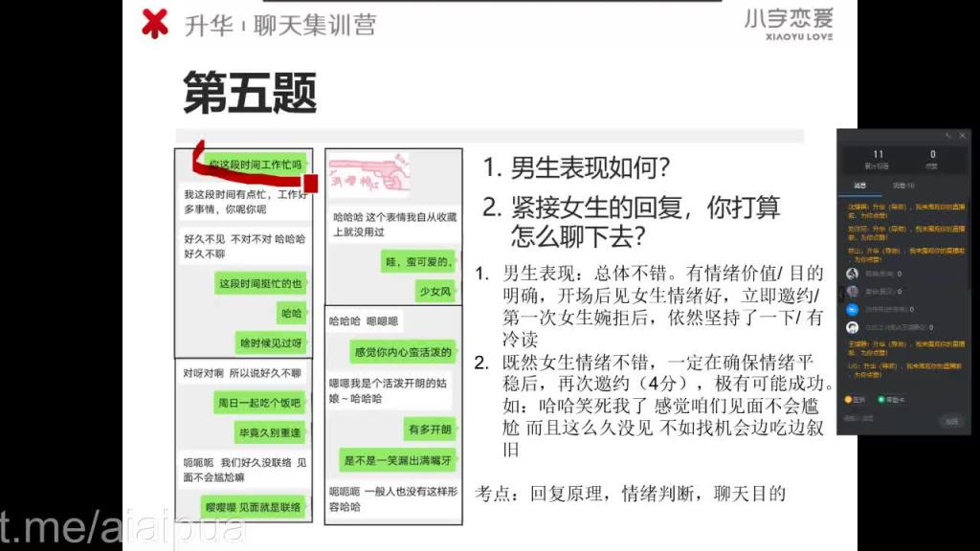The width and height of the screenshot is (980, 551).
Task: Select the first viewer avatar in list
Action: tap(852, 274)
